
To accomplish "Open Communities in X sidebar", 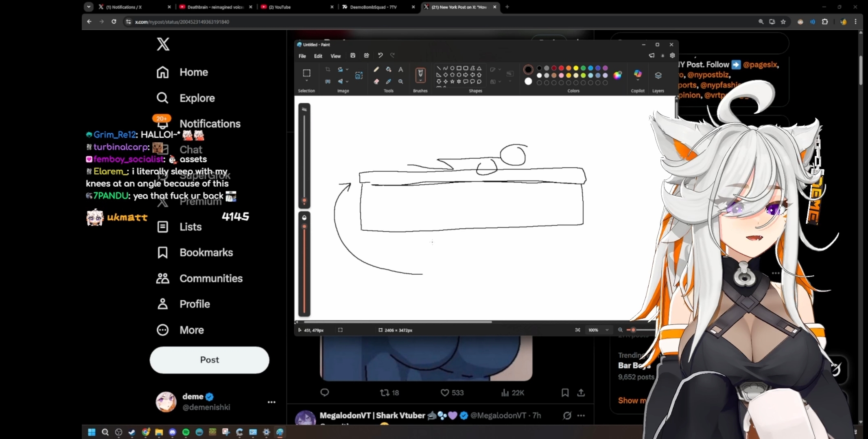I will [x=199, y=278].
